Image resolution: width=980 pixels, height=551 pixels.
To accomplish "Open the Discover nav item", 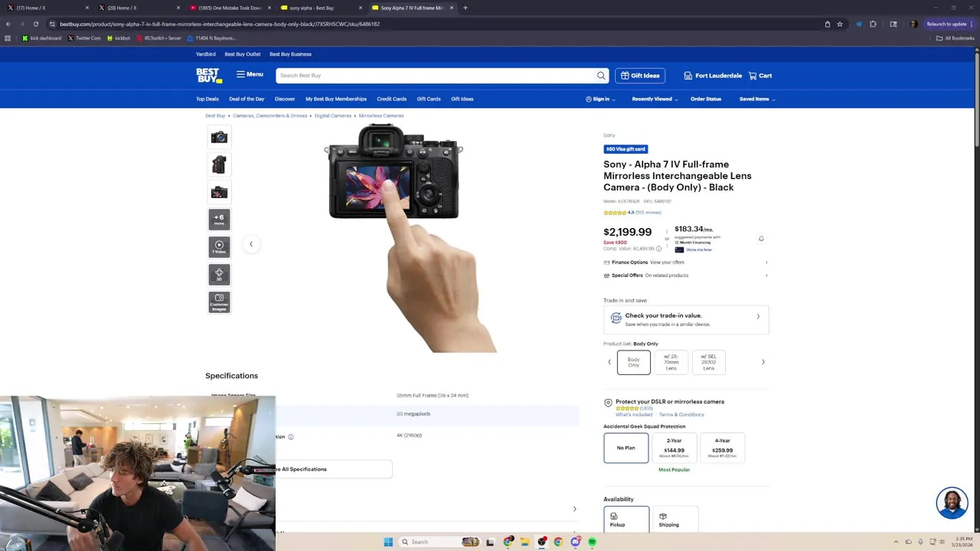I will (285, 99).
